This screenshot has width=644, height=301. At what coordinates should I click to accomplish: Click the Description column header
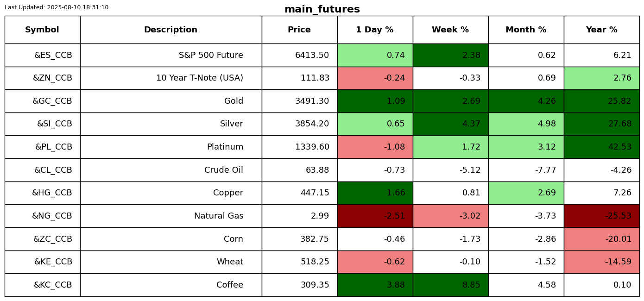click(170, 30)
